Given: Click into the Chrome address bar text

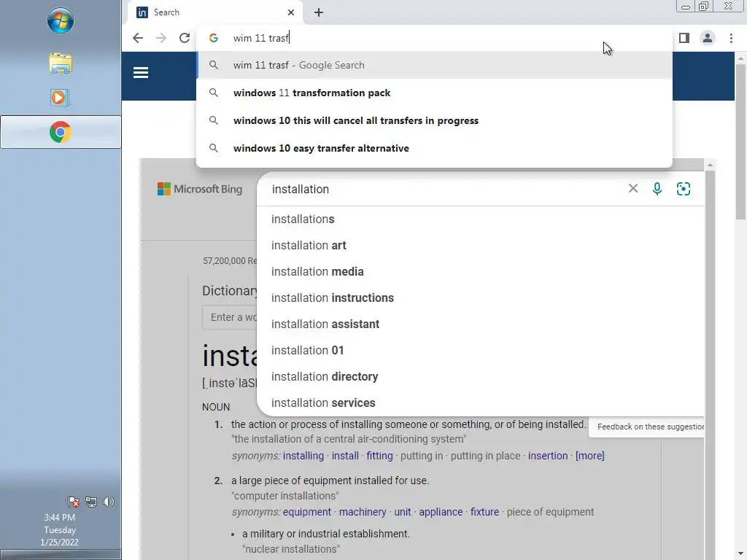Looking at the screenshot, I should coord(260,38).
